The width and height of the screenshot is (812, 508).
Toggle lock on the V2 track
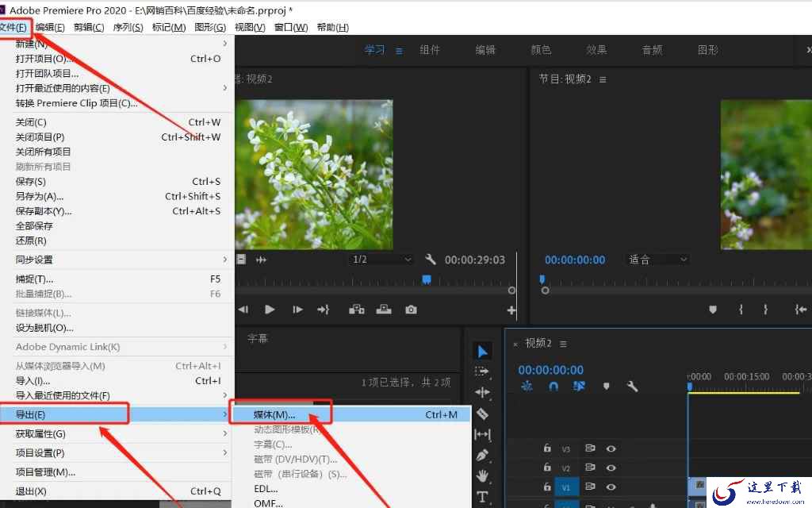click(x=547, y=467)
